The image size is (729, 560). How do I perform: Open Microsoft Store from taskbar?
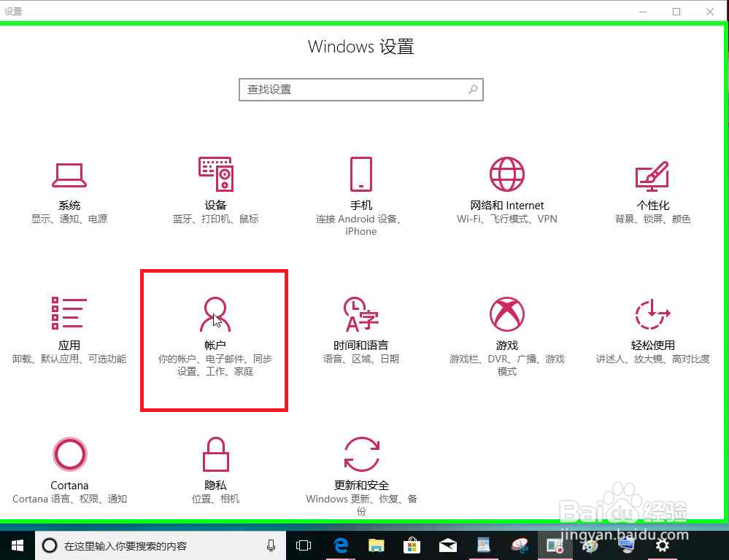pyautogui.click(x=412, y=545)
